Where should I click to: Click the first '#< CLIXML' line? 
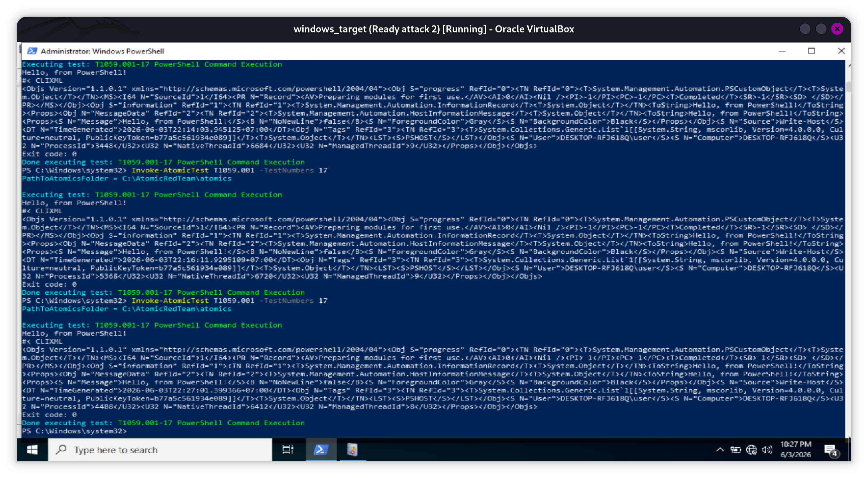point(42,81)
